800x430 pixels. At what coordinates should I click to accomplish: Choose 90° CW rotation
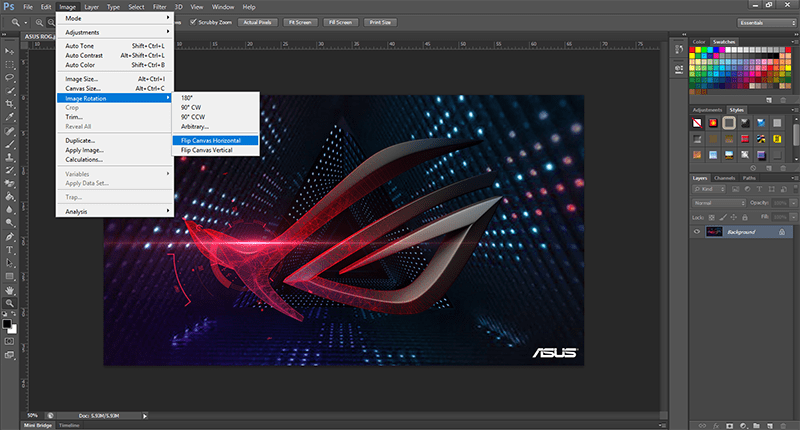coord(215,107)
